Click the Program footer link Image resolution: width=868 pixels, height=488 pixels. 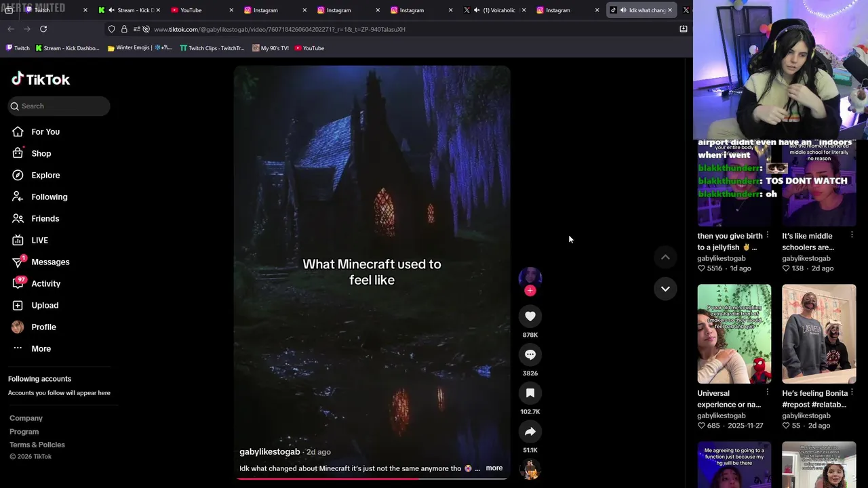[x=24, y=432]
